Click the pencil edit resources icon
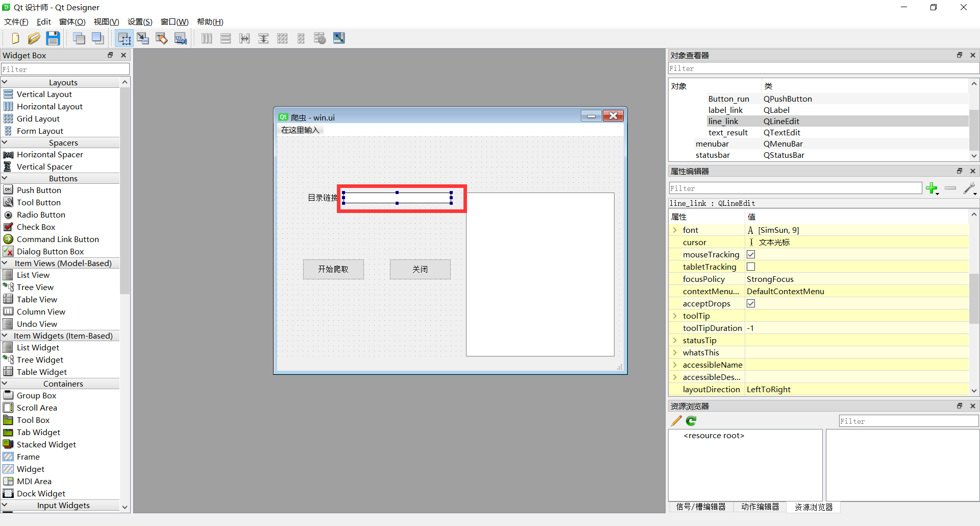 [676, 421]
